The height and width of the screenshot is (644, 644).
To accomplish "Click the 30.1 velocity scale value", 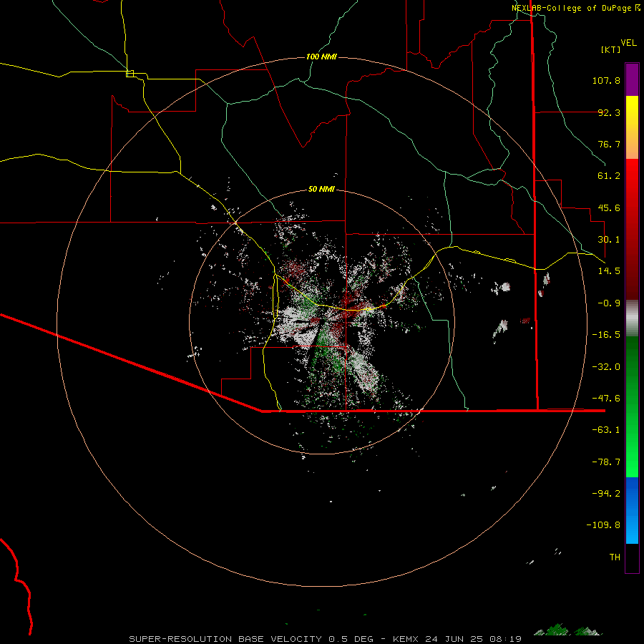I will (x=609, y=240).
